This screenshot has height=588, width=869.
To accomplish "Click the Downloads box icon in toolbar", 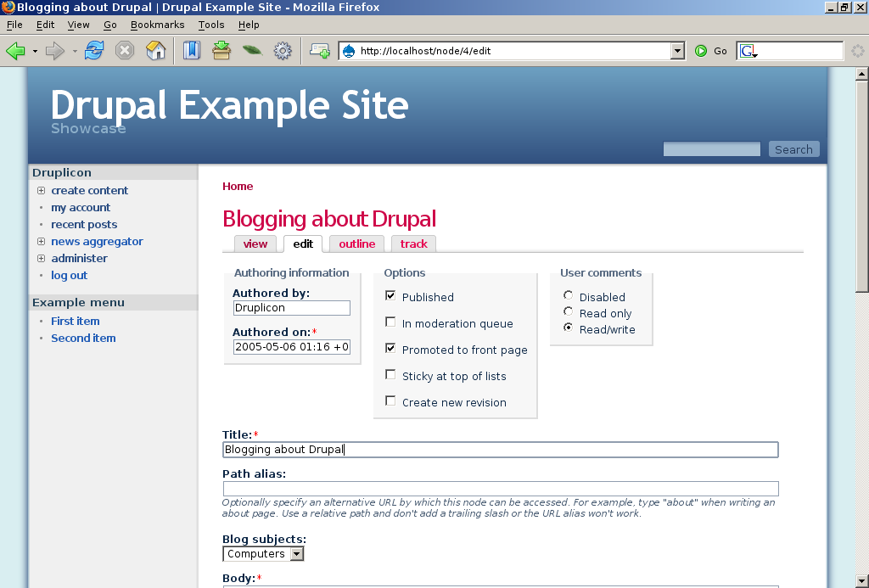I will (x=221, y=51).
